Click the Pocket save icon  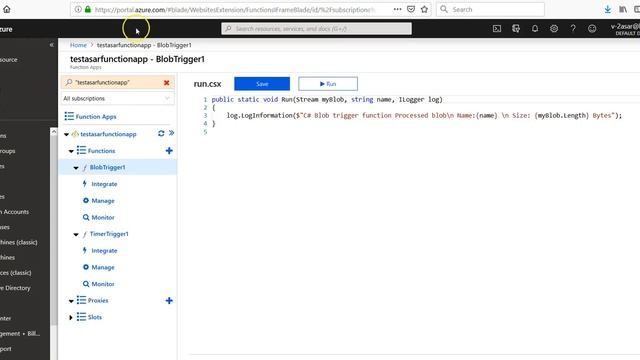pos(411,9)
